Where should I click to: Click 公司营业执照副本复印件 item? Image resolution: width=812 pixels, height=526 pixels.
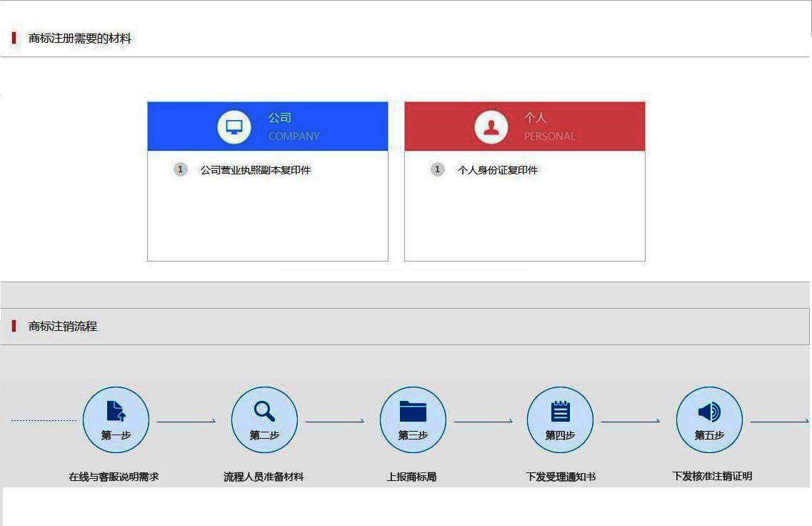pyautogui.click(x=256, y=170)
